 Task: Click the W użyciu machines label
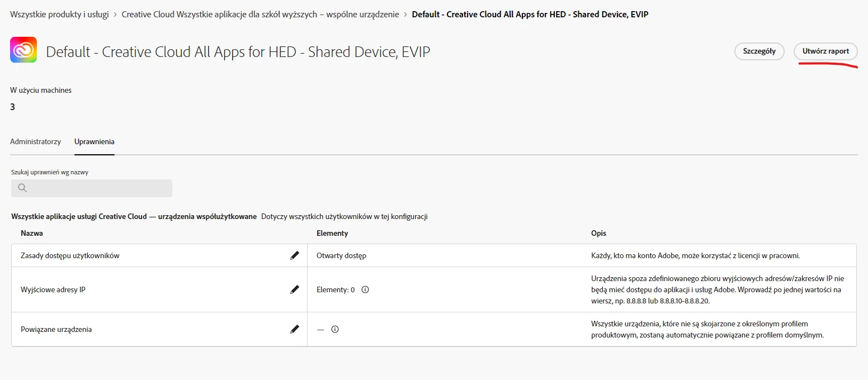[41, 90]
